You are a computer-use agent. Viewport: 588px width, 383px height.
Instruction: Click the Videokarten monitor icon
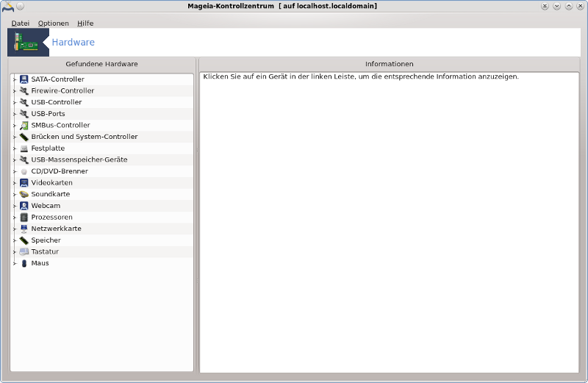24,183
